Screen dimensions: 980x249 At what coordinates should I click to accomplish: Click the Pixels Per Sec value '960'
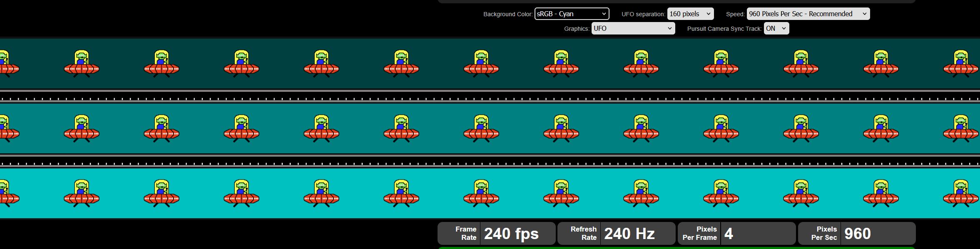[858, 234]
